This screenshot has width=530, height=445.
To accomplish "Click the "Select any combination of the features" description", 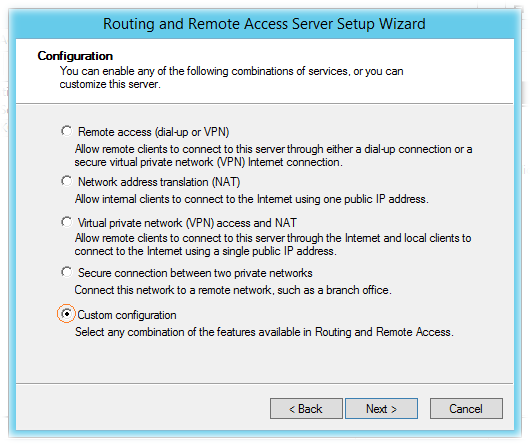I will (264, 332).
